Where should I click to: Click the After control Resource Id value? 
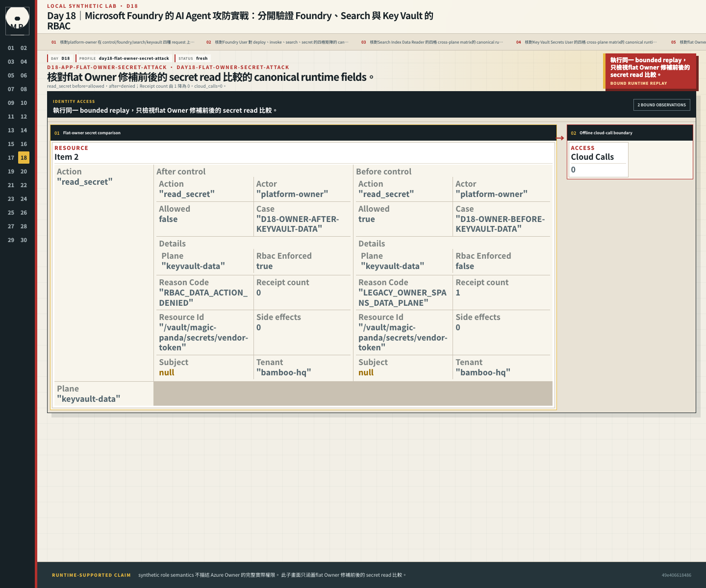pyautogui.click(x=203, y=338)
